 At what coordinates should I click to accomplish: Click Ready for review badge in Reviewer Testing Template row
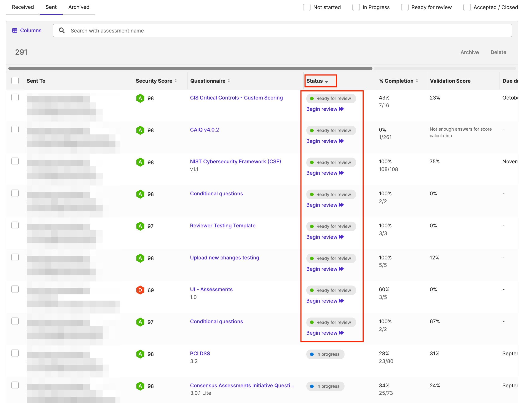click(x=331, y=226)
